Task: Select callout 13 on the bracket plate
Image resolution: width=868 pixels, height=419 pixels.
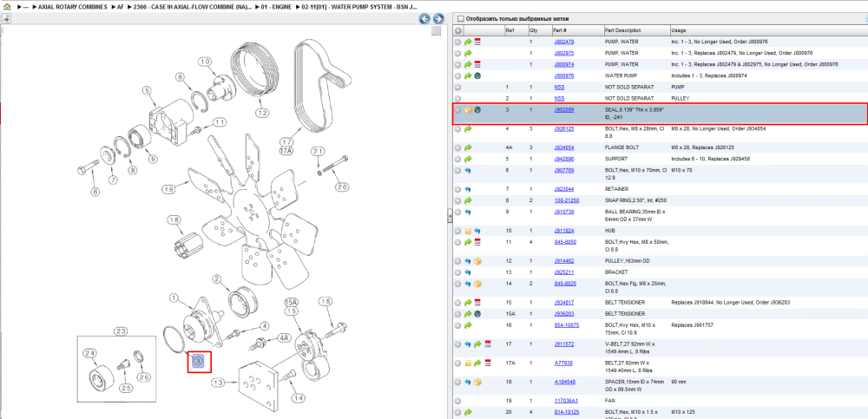Action: tap(219, 383)
